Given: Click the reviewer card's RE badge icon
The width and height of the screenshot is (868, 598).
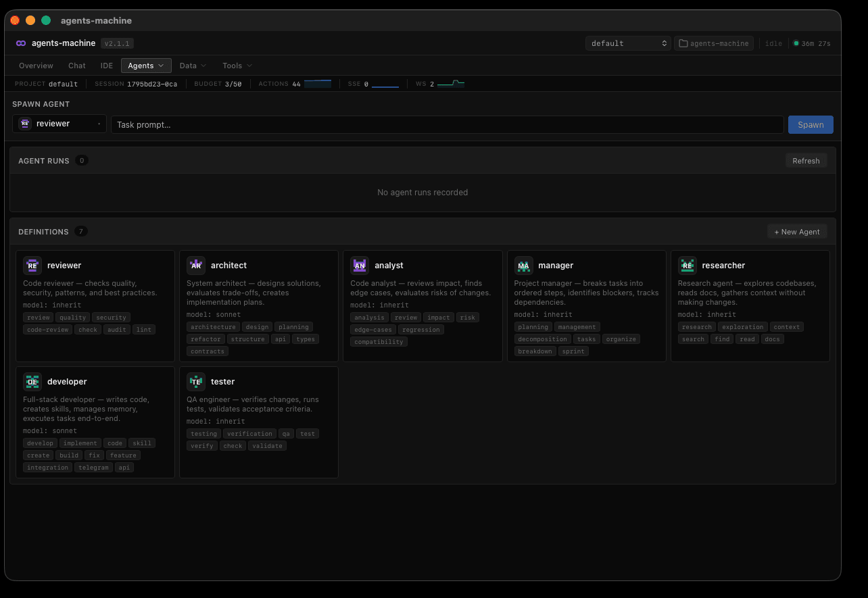Looking at the screenshot, I should (32, 265).
